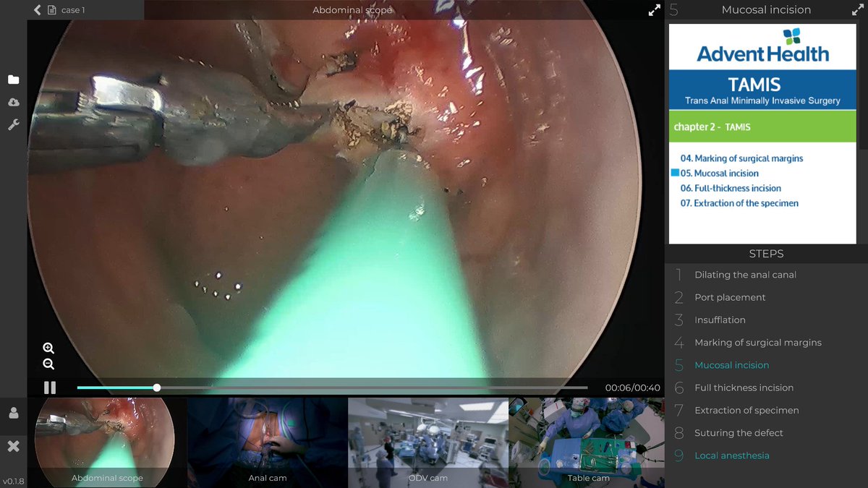The image size is (868, 488).
Task: Click the X close icon in sidebar
Action: [13, 446]
